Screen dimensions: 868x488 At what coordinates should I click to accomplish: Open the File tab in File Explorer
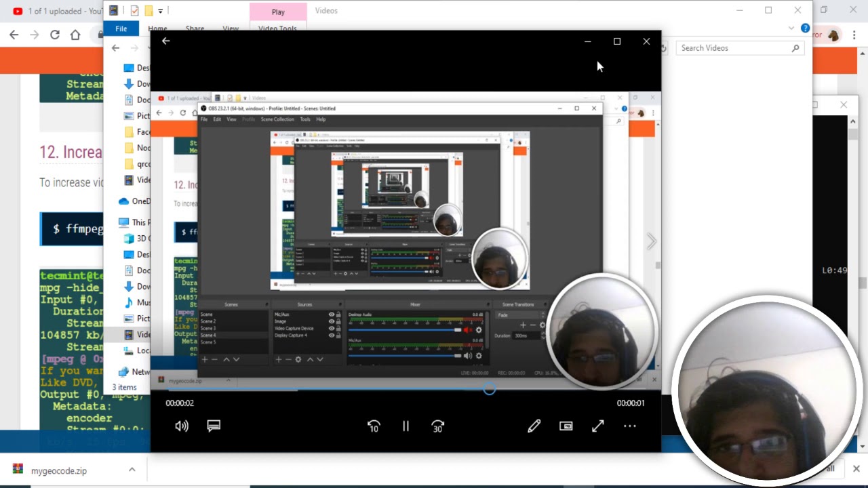click(121, 28)
